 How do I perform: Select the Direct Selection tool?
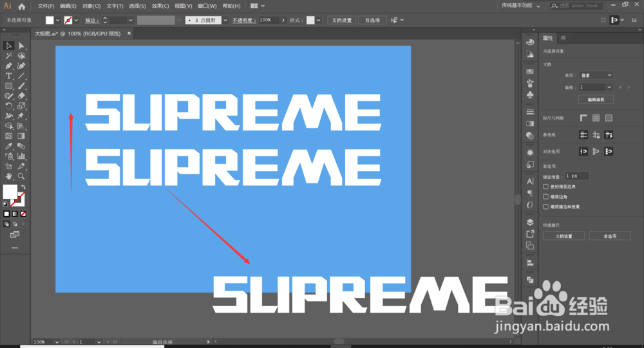(x=21, y=46)
